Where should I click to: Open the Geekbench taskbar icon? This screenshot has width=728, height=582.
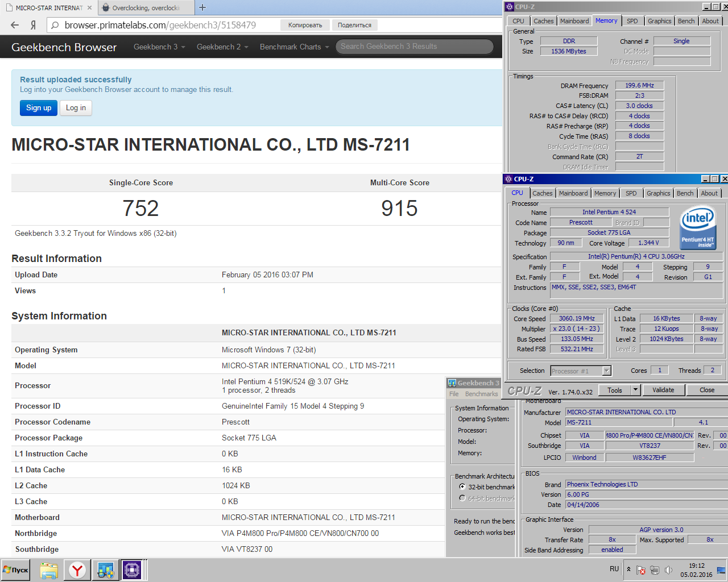click(x=105, y=570)
